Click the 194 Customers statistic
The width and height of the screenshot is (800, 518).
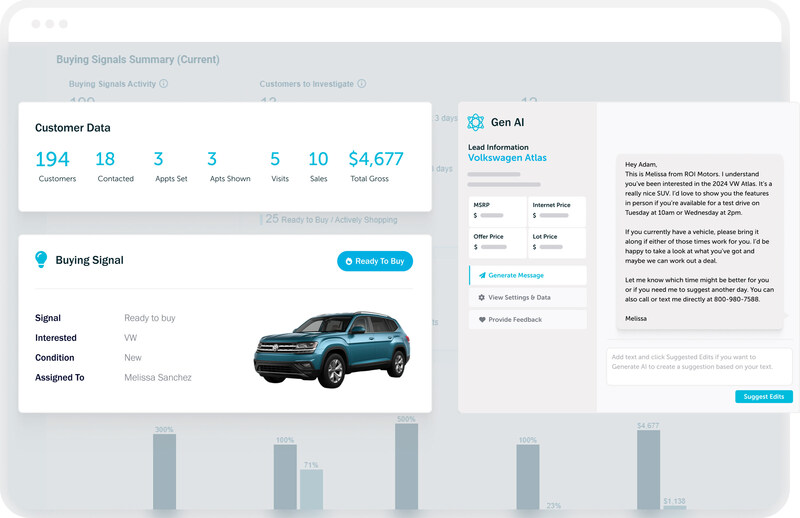tap(52, 165)
